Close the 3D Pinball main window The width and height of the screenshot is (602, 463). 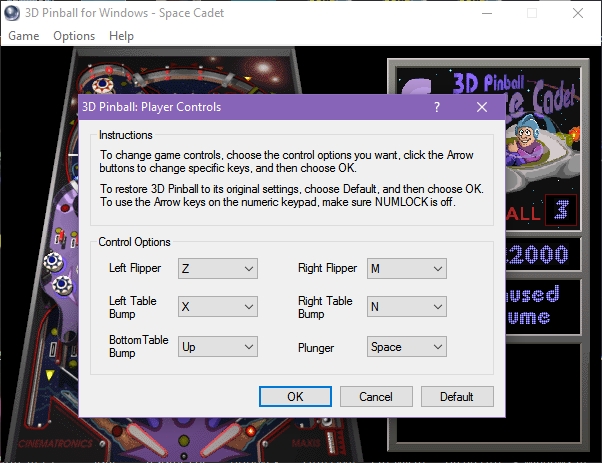click(x=578, y=13)
